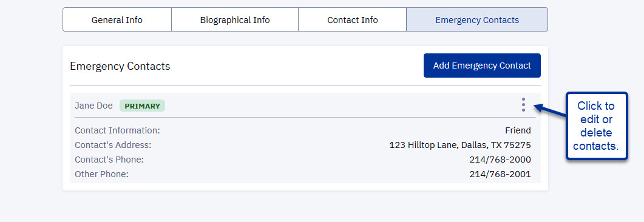This screenshot has height=222, width=644.
Task: Click the Contact's Address label
Action: 113,145
